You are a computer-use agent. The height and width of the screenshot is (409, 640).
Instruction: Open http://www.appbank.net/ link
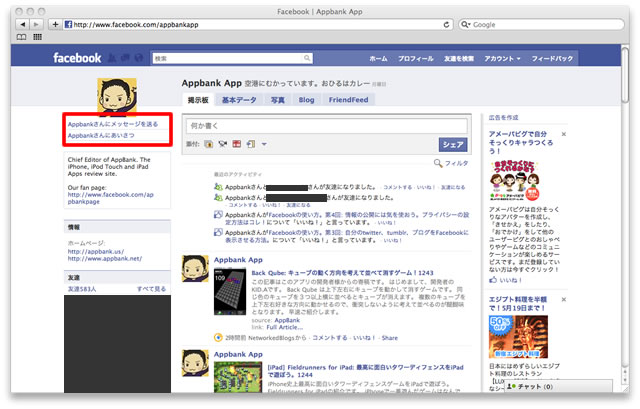pos(104,259)
